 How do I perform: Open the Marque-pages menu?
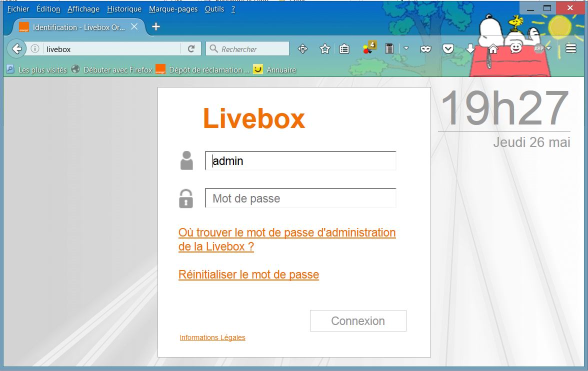pos(173,9)
